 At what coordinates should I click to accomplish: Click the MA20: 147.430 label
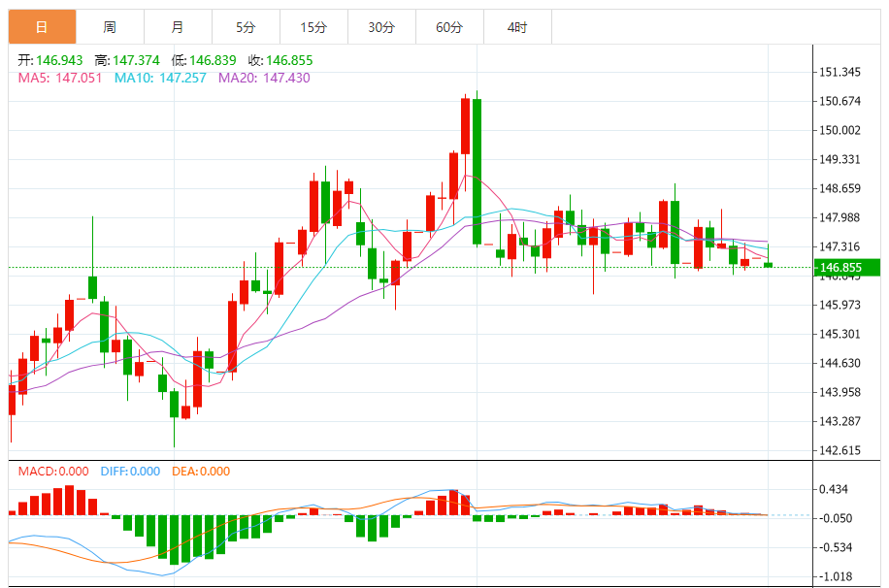264,78
